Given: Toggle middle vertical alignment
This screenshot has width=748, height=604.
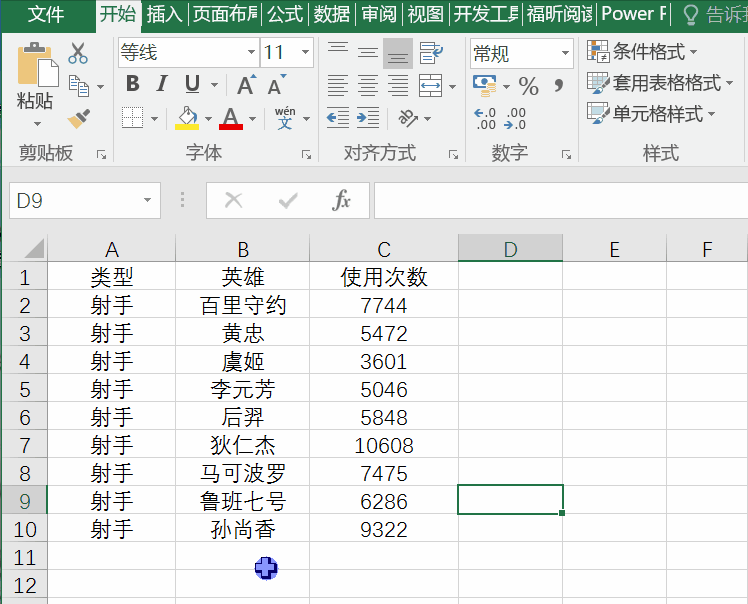Looking at the screenshot, I should pos(368,53).
